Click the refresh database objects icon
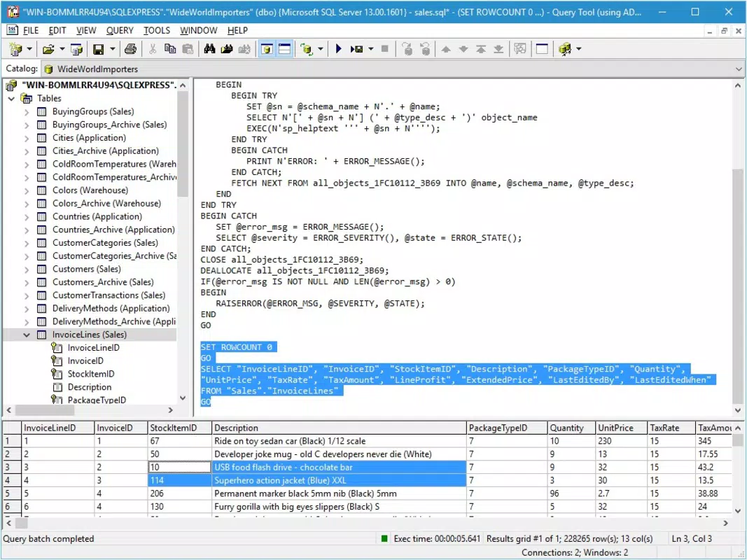 (307, 49)
